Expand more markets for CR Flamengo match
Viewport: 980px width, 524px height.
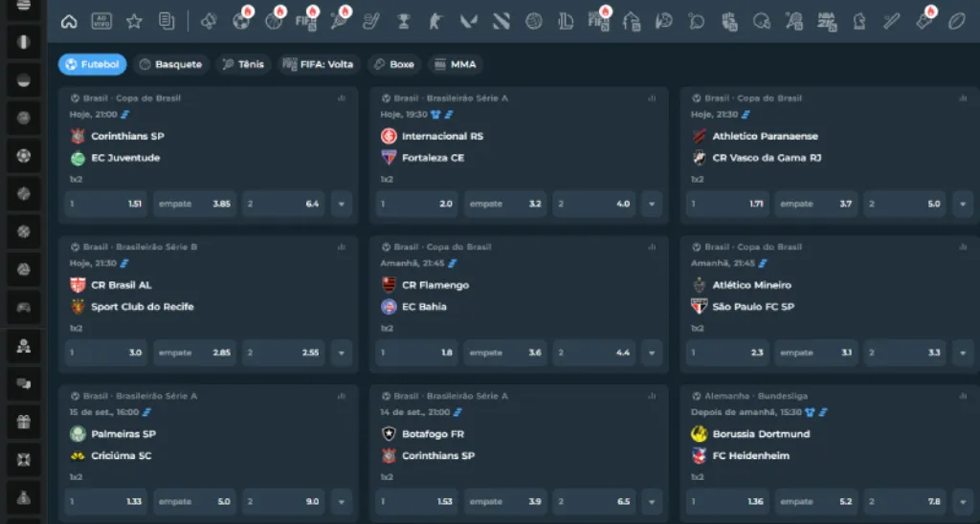coord(651,353)
